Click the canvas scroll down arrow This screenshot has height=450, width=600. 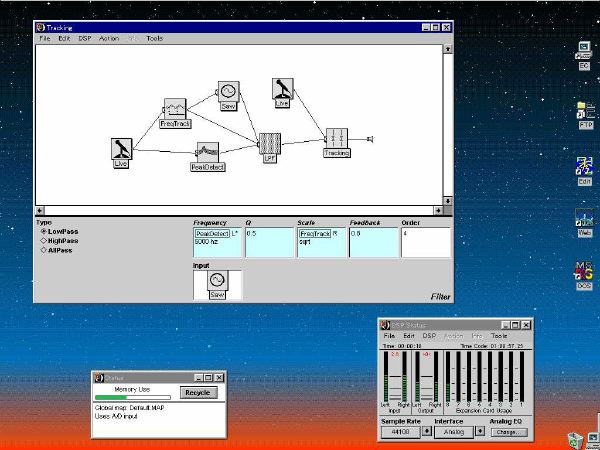(448, 201)
